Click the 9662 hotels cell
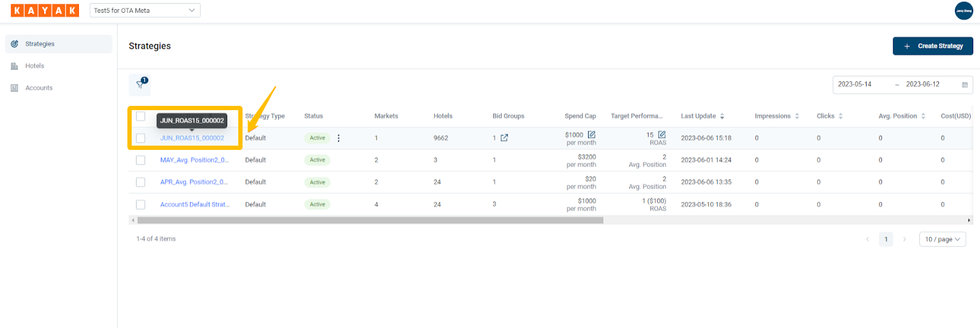This screenshot has width=980, height=328. 441,138
